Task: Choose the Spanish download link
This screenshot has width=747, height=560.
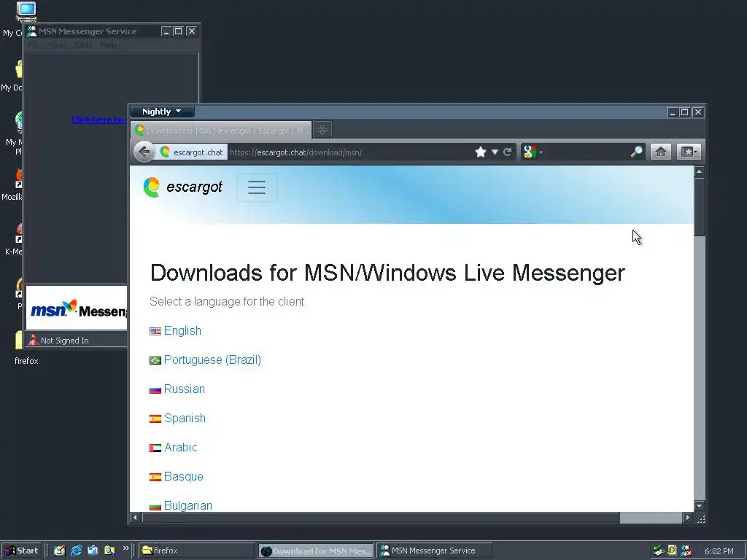Action: (185, 418)
